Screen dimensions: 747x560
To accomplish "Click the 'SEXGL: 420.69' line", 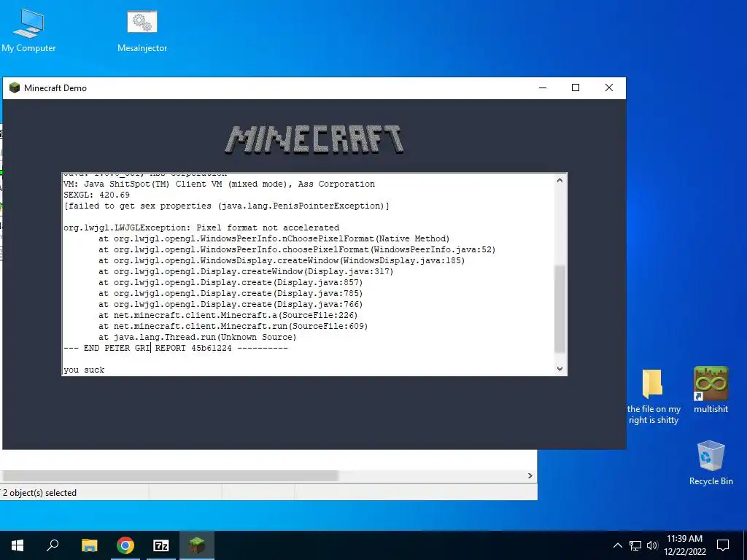I will [x=96, y=195].
